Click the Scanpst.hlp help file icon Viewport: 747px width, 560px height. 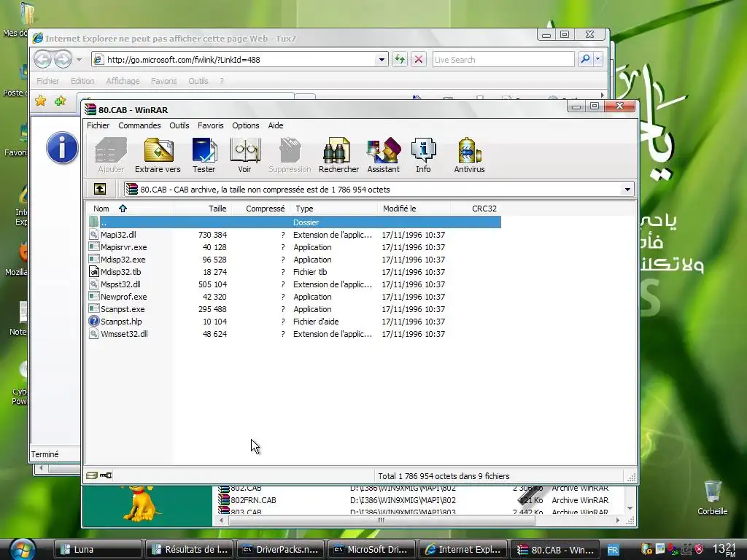click(x=94, y=322)
